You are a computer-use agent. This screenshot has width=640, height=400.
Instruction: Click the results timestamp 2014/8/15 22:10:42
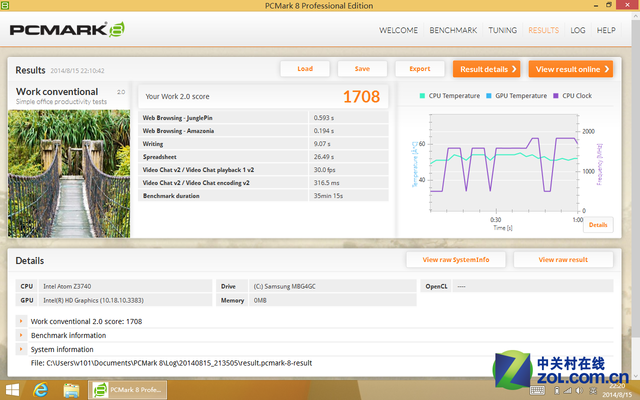[77, 71]
